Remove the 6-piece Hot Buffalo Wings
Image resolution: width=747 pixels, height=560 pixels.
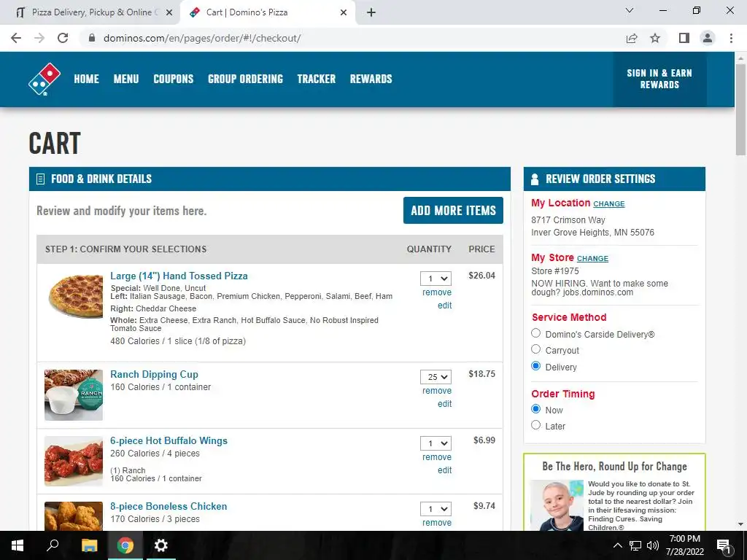pyautogui.click(x=437, y=457)
